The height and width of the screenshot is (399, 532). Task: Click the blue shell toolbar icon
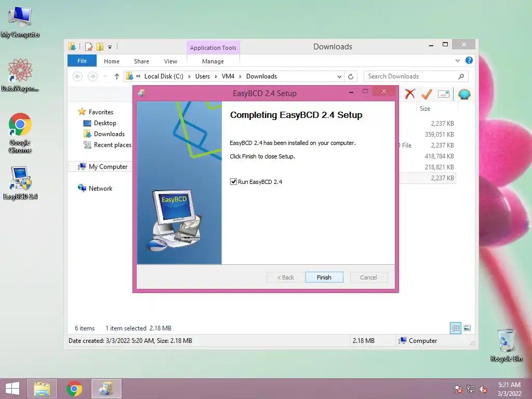[464, 94]
